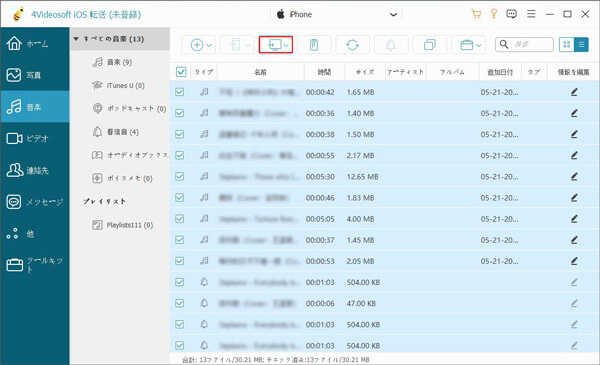Image resolution: width=600 pixels, height=365 pixels.
Task: Sort by the アルバム column header
Action: (453, 72)
